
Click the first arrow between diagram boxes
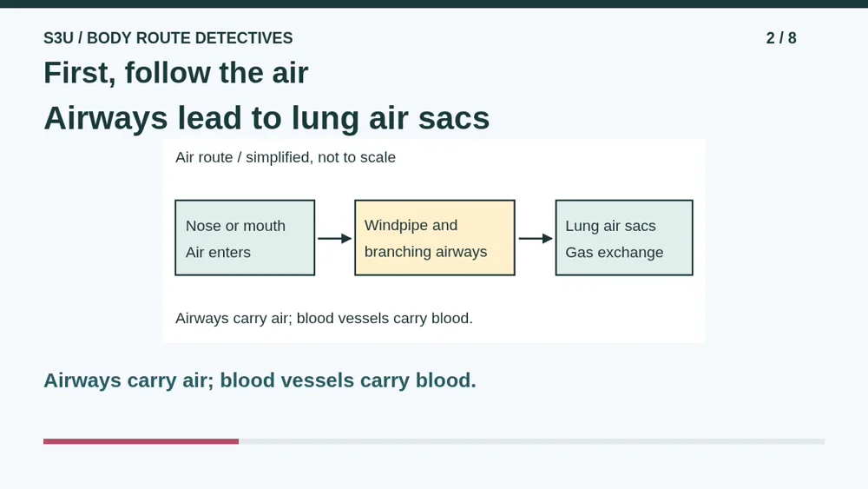(334, 238)
